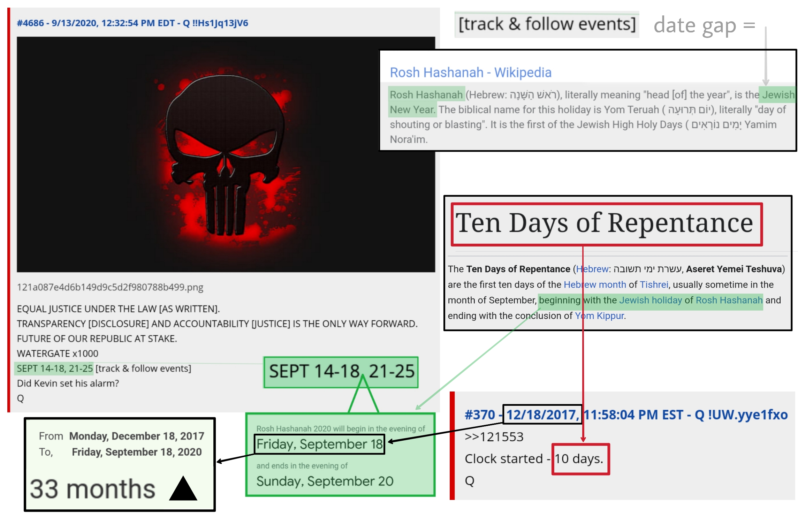Open the Rosh Hashanah link in Ten Days paragraph

(x=729, y=300)
